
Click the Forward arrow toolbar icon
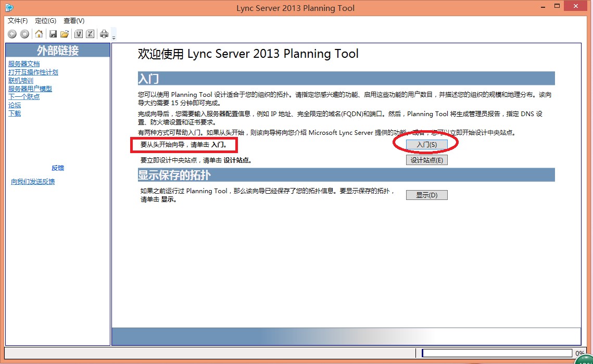click(24, 34)
